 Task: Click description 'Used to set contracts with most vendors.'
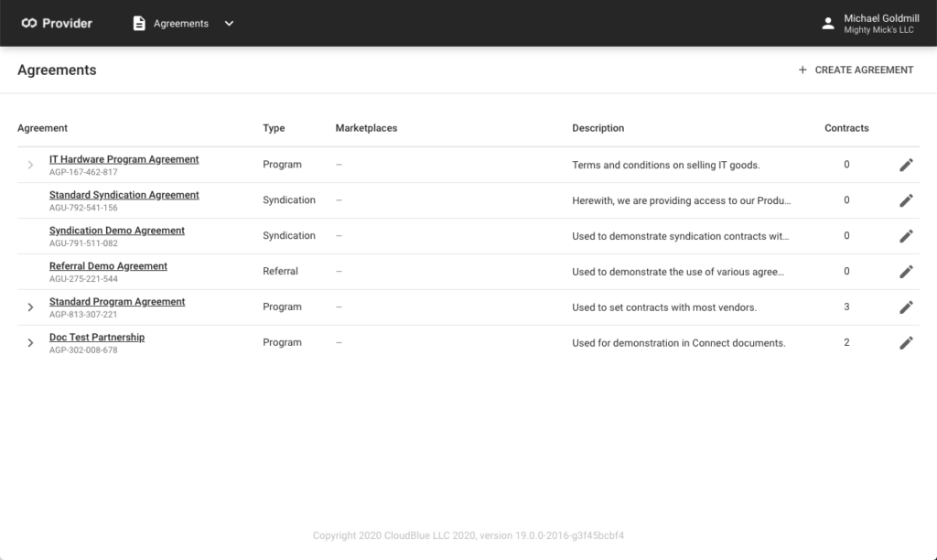coord(664,307)
